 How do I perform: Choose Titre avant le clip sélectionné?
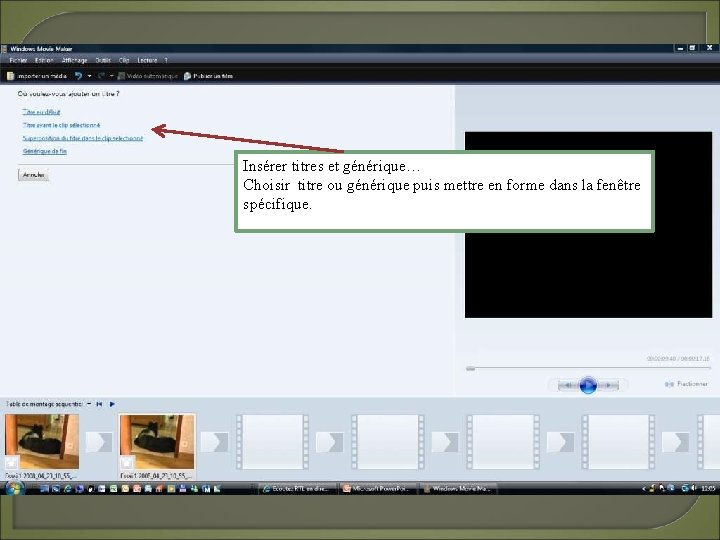click(62, 125)
